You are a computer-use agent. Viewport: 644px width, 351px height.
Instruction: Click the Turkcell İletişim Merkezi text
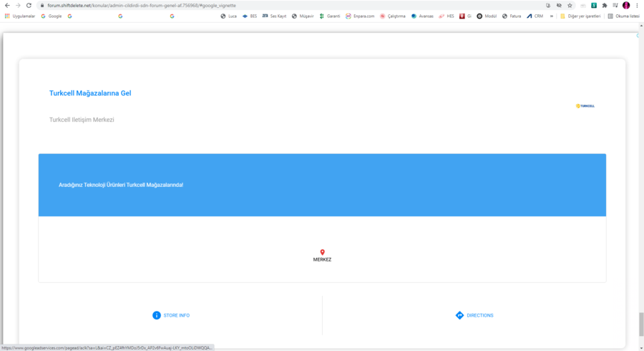[82, 120]
